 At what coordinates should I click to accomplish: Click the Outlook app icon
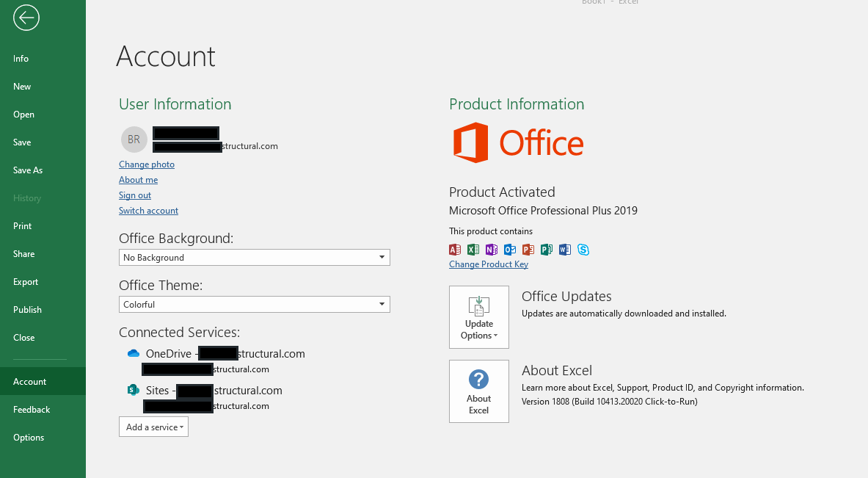[510, 249]
